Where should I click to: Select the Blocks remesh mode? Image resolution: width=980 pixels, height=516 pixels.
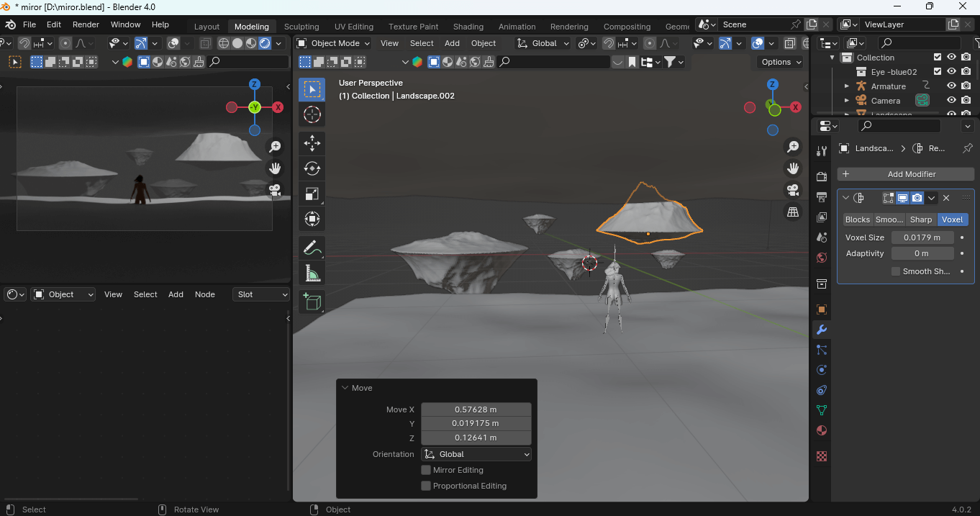(858, 219)
